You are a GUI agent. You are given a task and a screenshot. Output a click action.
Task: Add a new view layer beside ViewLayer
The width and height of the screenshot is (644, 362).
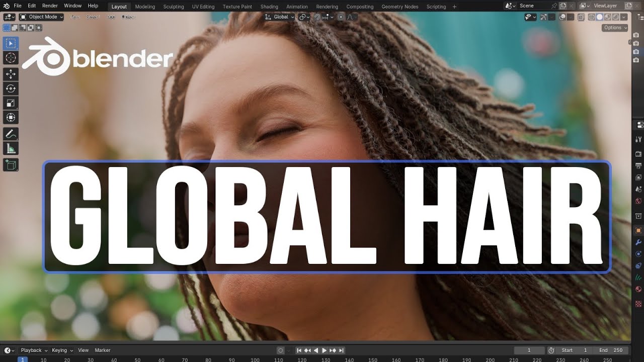(628, 6)
